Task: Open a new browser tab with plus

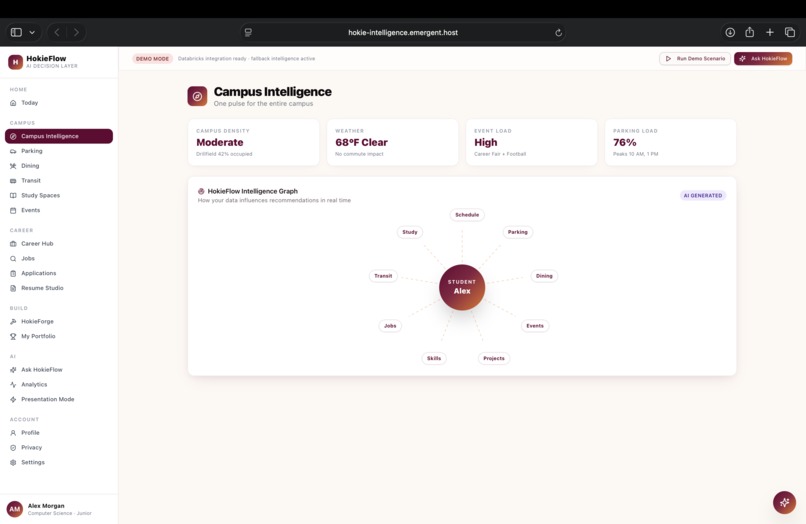Action: click(770, 32)
